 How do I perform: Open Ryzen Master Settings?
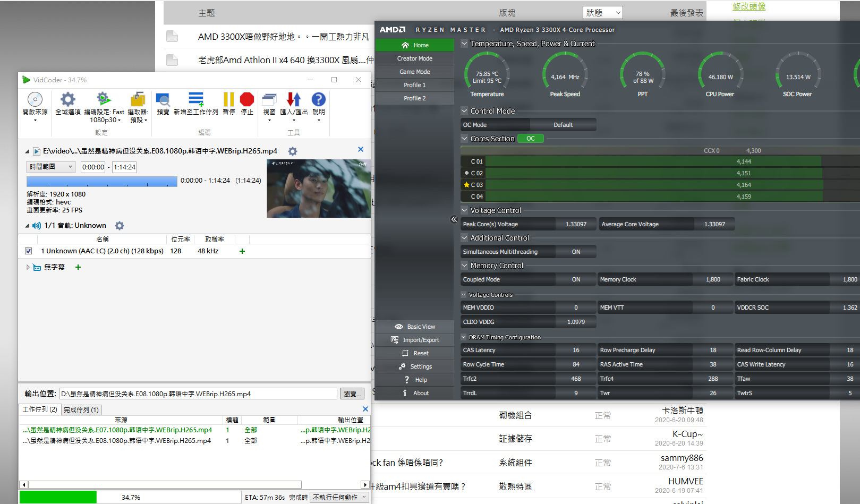[x=415, y=366]
